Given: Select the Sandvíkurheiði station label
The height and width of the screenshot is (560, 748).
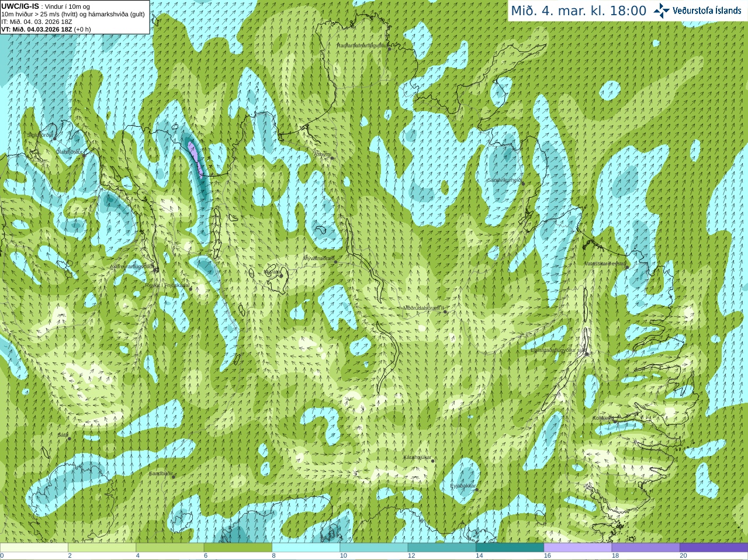Looking at the screenshot, I should [504, 180].
